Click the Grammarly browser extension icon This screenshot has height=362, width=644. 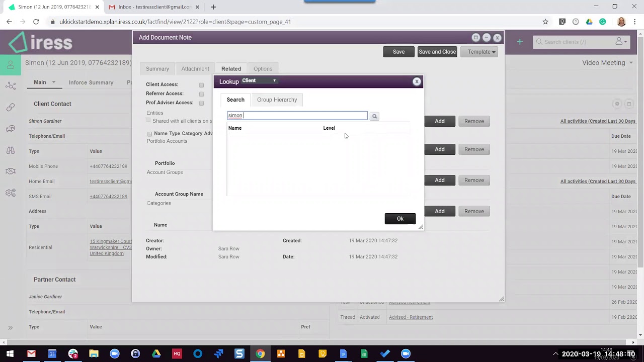pyautogui.click(x=603, y=22)
